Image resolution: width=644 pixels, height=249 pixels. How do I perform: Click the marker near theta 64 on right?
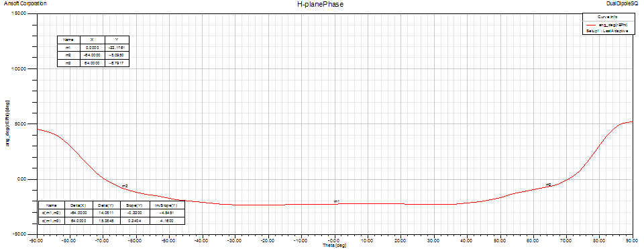pos(548,185)
